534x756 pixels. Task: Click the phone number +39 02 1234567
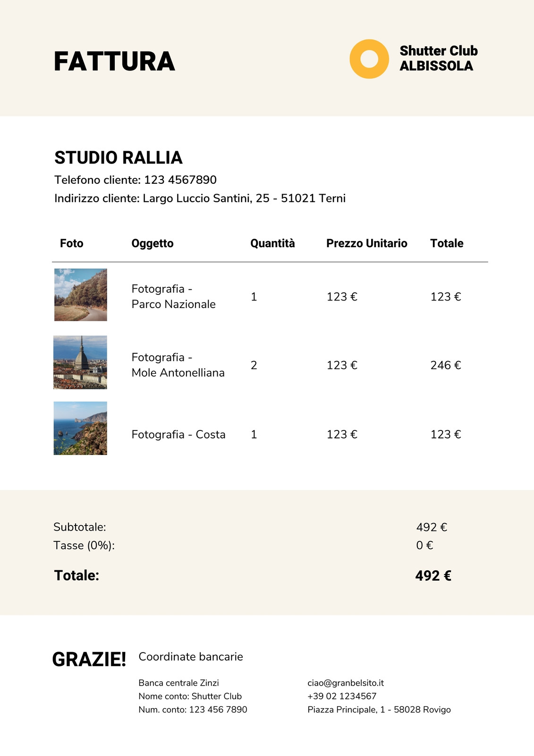tap(342, 696)
